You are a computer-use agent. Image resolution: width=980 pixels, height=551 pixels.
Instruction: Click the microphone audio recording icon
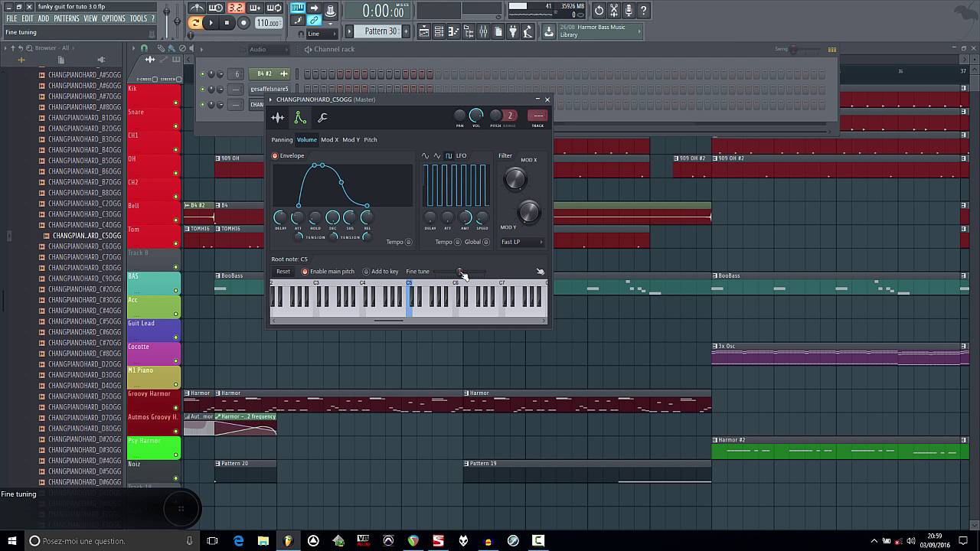[x=629, y=11]
